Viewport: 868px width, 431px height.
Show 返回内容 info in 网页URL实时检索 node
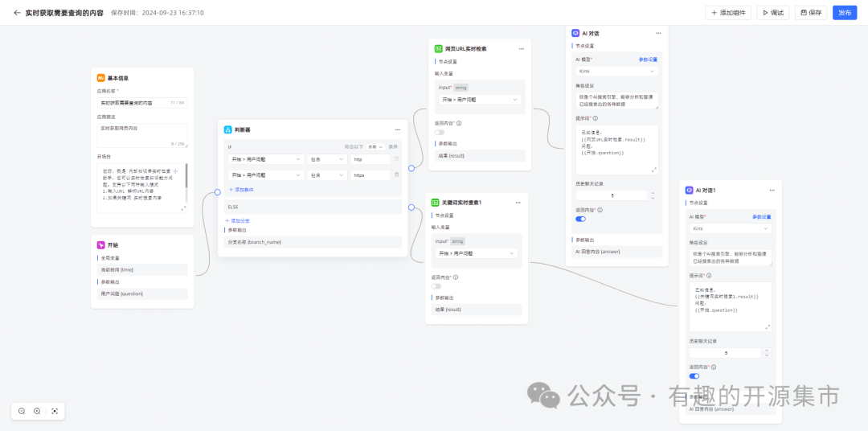click(x=460, y=124)
